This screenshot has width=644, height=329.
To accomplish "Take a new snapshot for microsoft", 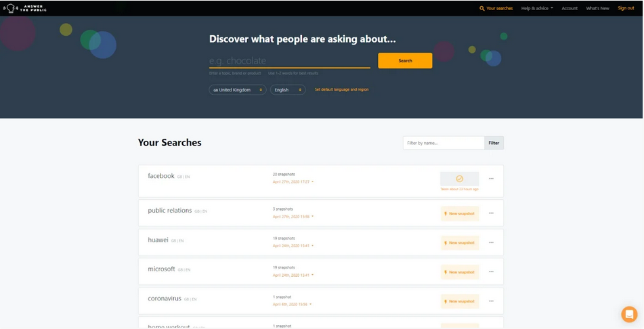I will (460, 272).
